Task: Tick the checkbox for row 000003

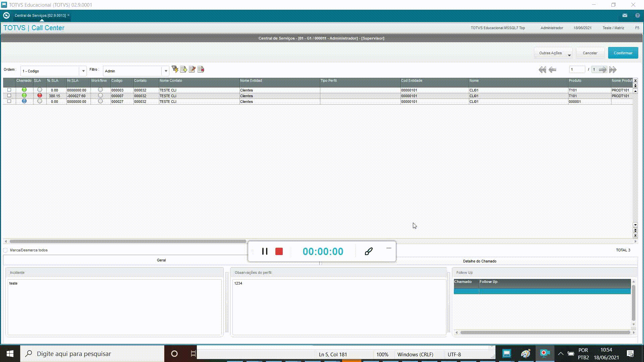Action: click(9, 90)
